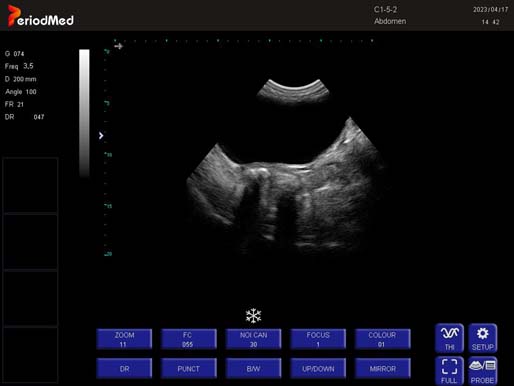Choose the COLOUR 01 button
The height and width of the screenshot is (386, 514).
pyautogui.click(x=382, y=339)
